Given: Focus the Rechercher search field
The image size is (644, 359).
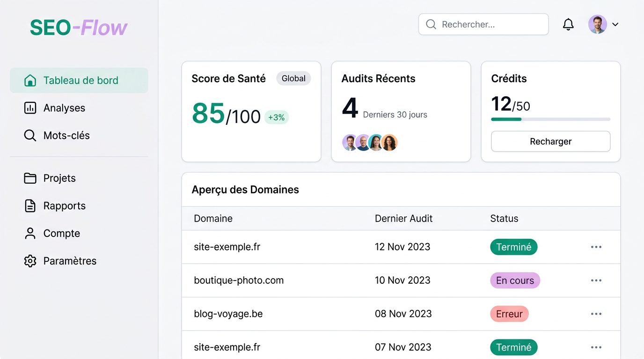Looking at the screenshot, I should point(483,24).
